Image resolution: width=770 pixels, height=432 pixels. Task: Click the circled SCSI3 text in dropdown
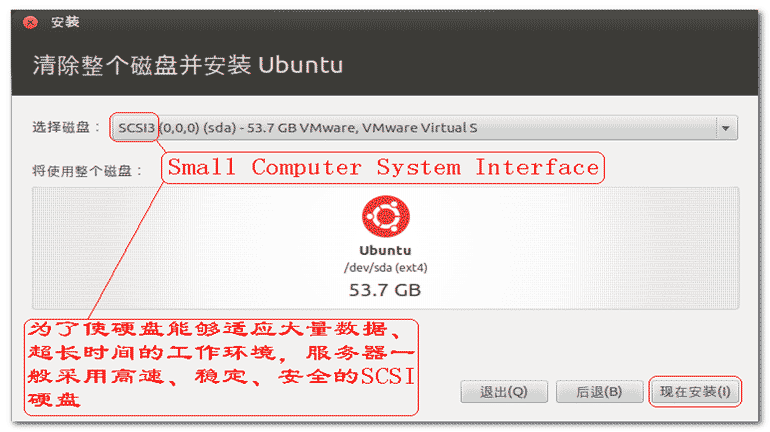[136, 128]
